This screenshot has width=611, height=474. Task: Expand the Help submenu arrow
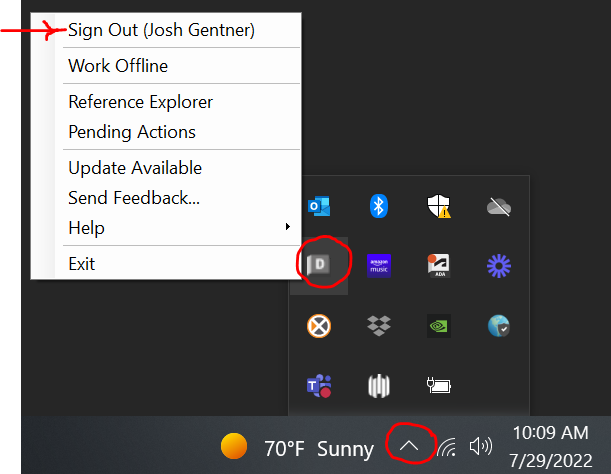click(x=288, y=226)
